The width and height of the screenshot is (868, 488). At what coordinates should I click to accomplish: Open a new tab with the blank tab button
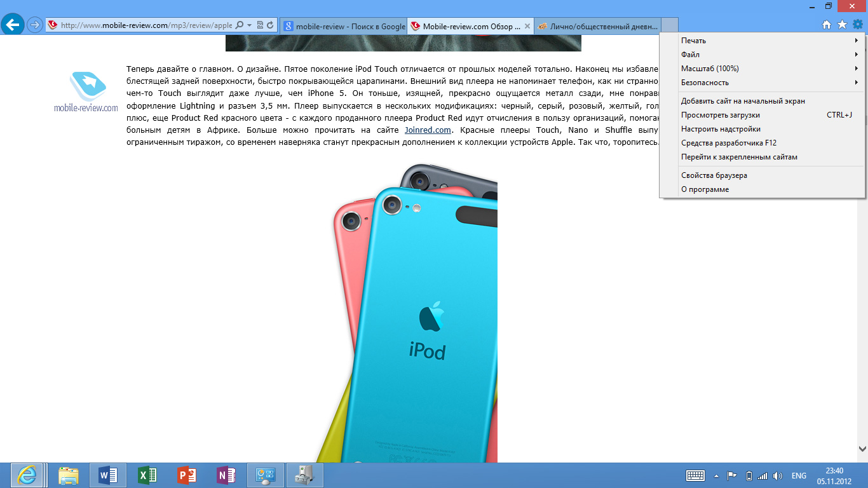[670, 26]
